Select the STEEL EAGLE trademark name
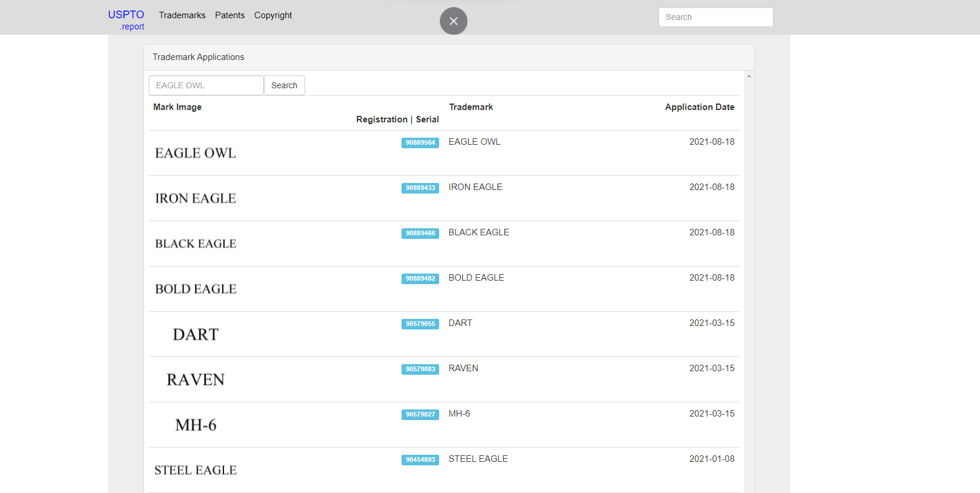This screenshot has width=980, height=493. click(478, 459)
